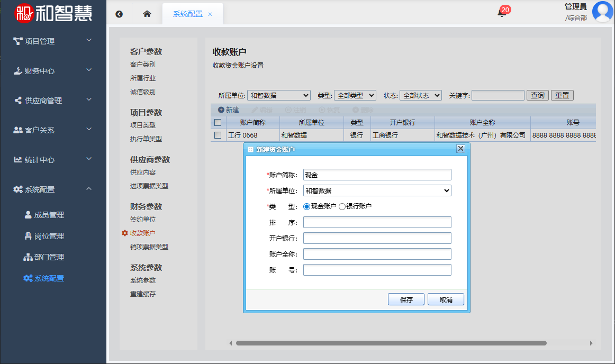This screenshot has width=615, height=364.
Task: Click the scrollbar right arrow
Action: (591, 343)
